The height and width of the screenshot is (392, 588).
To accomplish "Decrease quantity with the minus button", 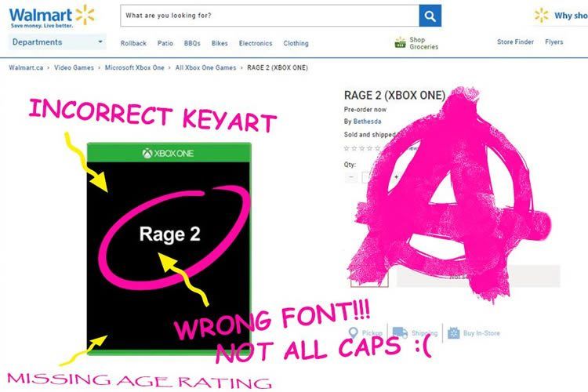I will [x=351, y=176].
